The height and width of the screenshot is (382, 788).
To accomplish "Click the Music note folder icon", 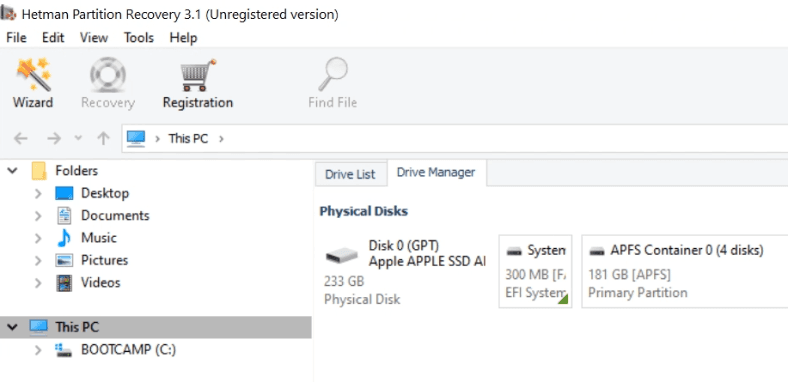I will point(64,238).
